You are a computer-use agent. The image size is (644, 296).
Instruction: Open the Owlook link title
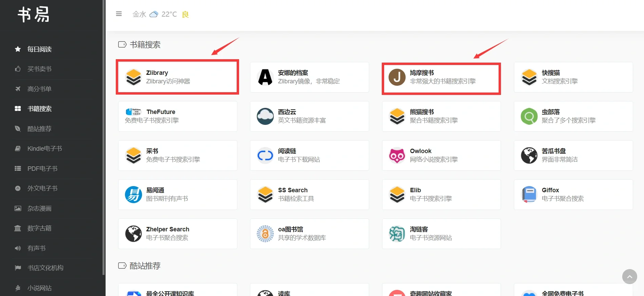pos(421,151)
